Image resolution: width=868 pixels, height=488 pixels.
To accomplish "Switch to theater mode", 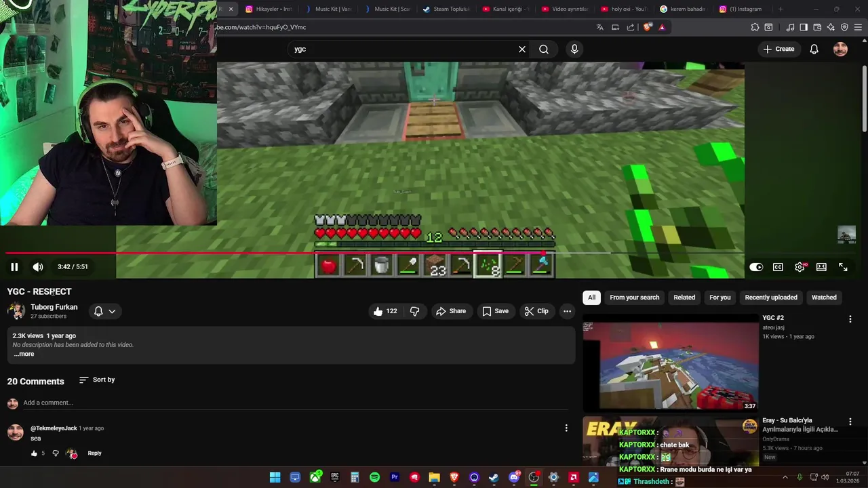I will point(821,267).
